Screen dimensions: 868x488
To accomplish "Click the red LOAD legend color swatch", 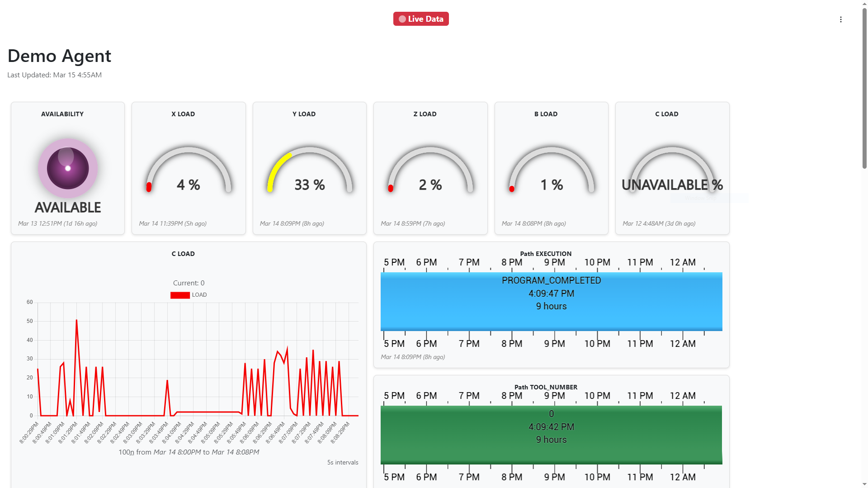I will coord(179,294).
